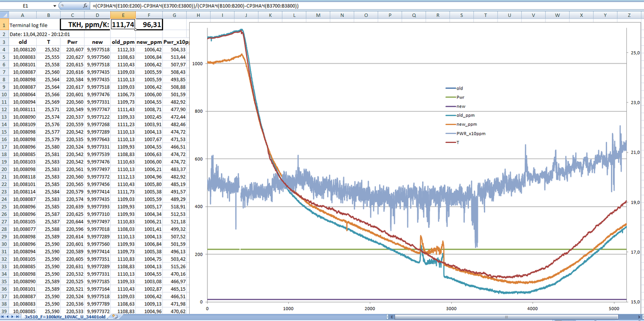The image size is (644, 321).
Task: Click into the formula bar text
Action: pos(195,6)
